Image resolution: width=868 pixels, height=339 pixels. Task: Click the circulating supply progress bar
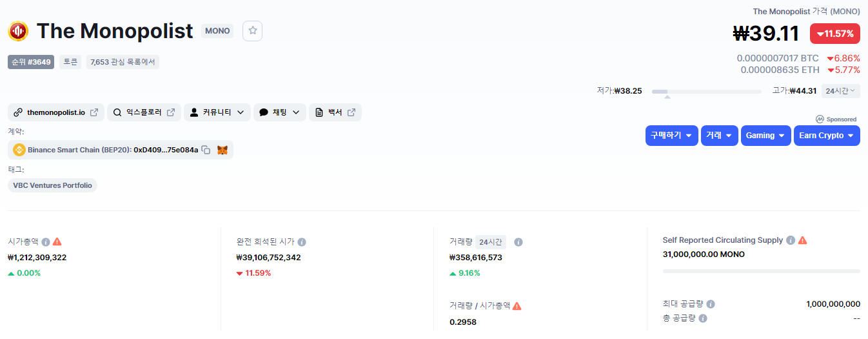762,271
